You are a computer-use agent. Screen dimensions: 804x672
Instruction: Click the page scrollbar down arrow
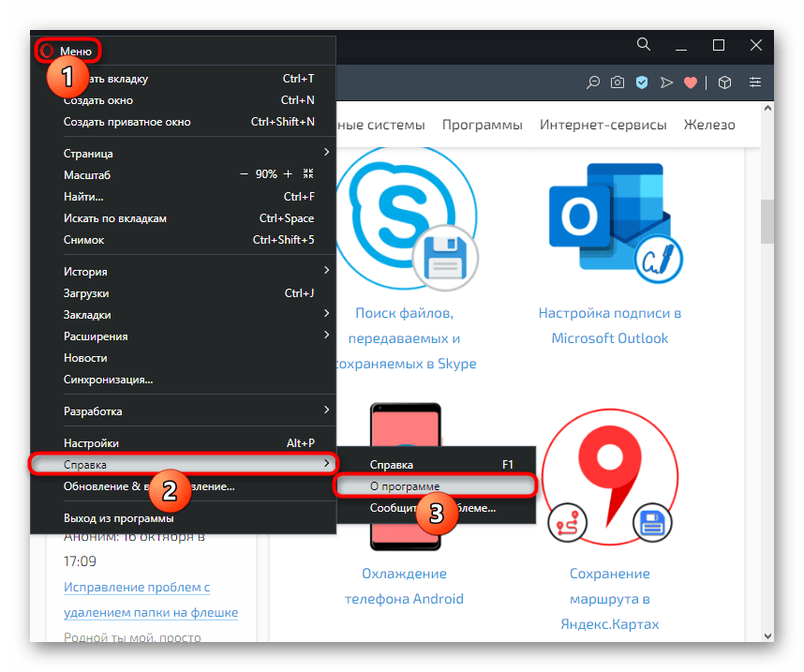click(x=767, y=635)
